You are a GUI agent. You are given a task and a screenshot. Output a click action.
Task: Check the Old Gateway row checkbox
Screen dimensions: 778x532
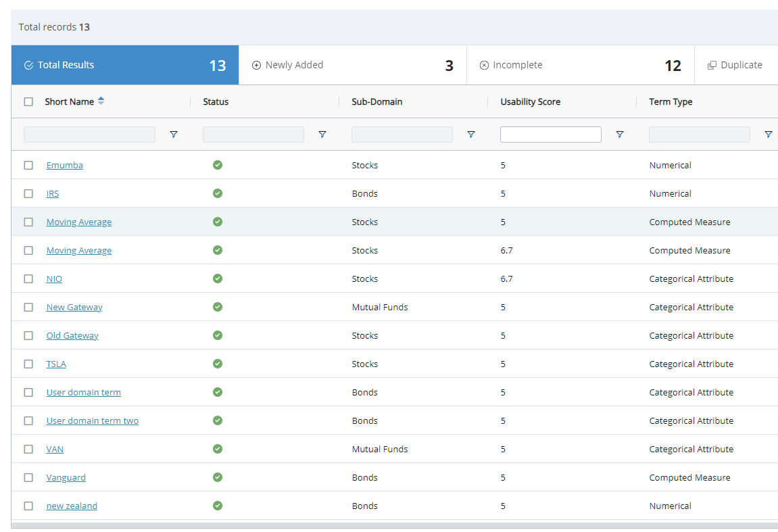[x=28, y=335]
